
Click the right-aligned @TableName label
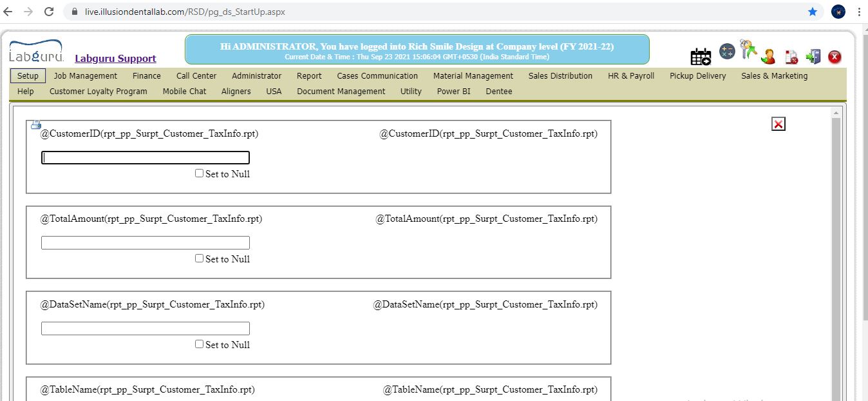coord(490,389)
